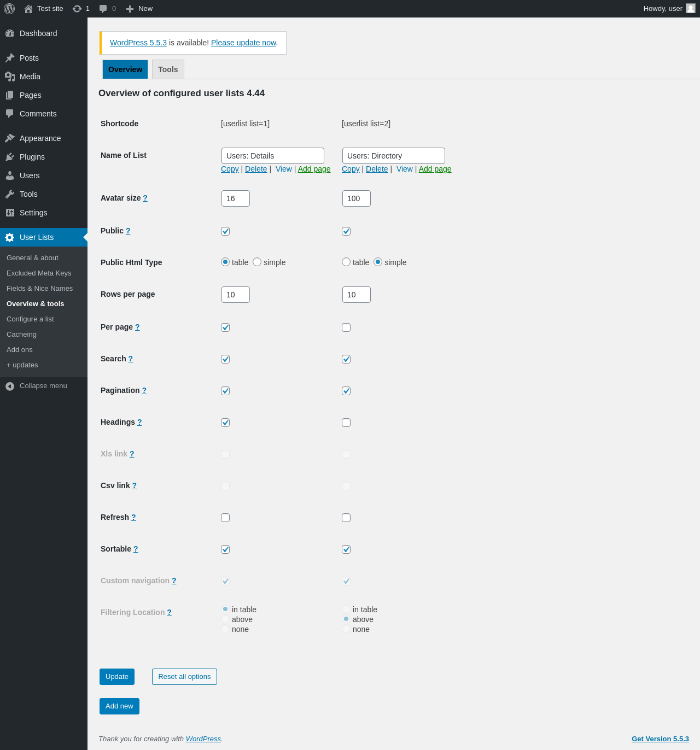Uncheck Public for the Users: Details list
Screen dimensions: 700x750
(225, 231)
